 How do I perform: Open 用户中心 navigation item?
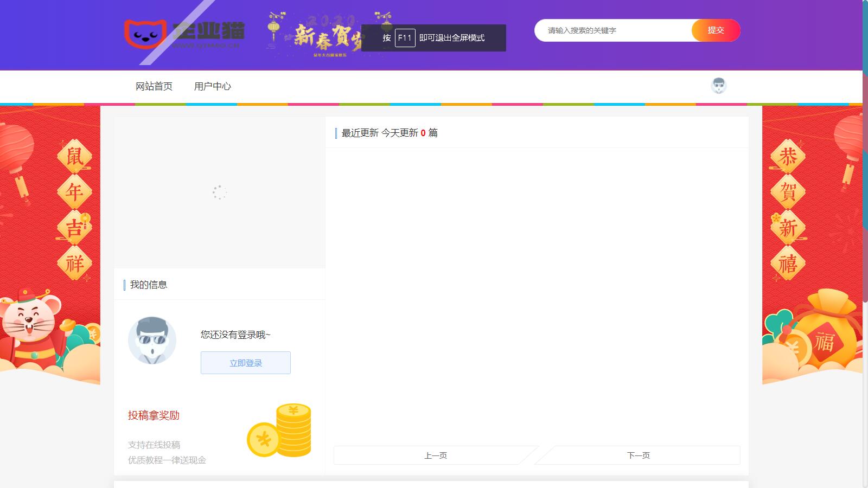coord(213,86)
